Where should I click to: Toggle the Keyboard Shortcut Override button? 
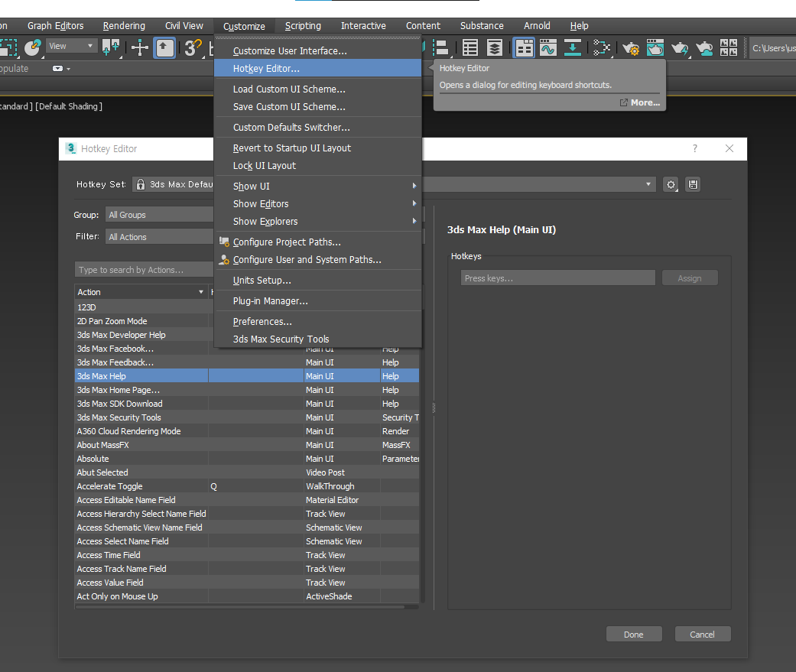(x=164, y=47)
